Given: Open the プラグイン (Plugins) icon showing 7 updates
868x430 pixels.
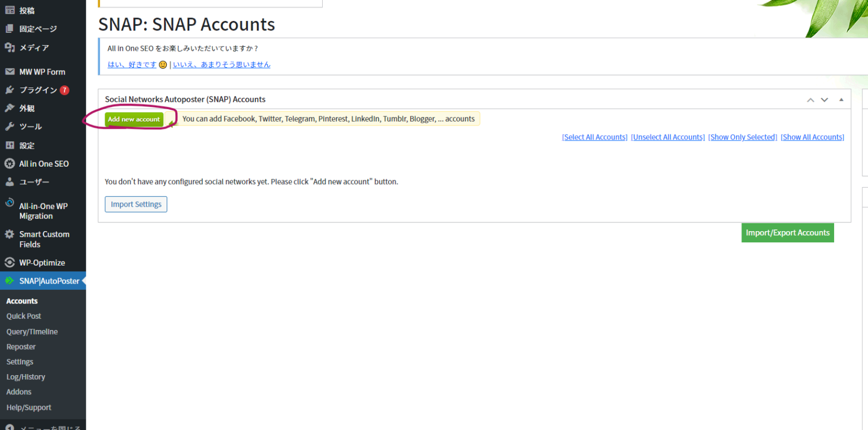Looking at the screenshot, I should coord(10,90).
